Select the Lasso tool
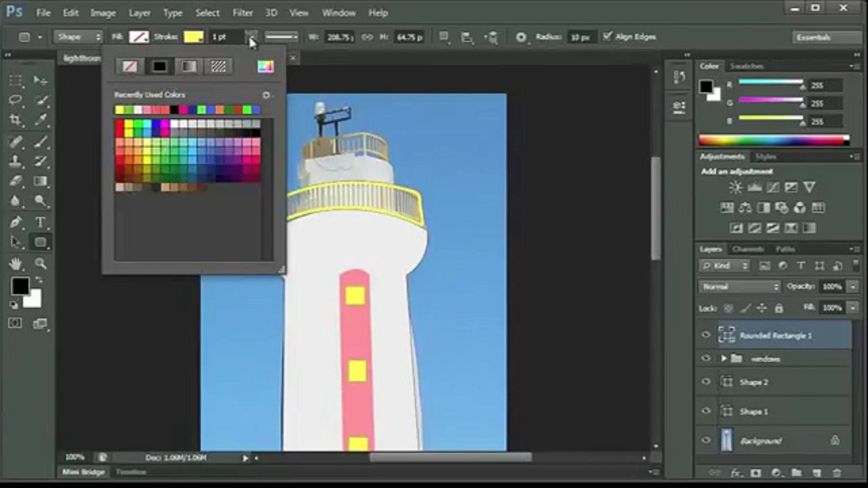The image size is (868, 488). [x=16, y=100]
